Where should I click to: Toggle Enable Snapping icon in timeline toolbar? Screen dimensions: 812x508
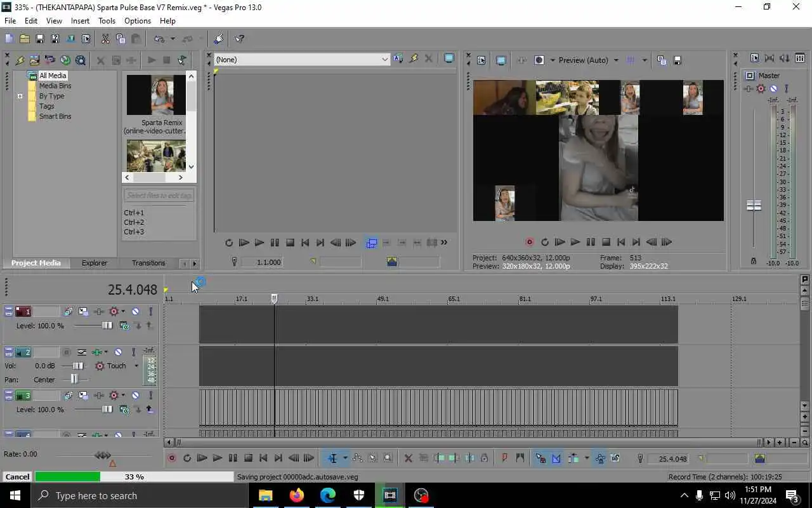540,458
